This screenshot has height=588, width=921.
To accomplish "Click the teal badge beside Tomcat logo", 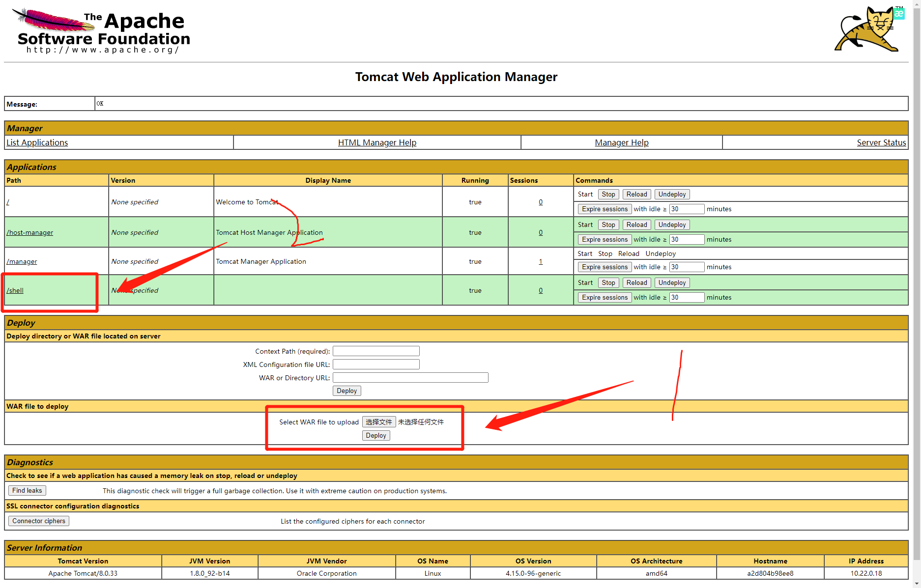I will 899,13.
